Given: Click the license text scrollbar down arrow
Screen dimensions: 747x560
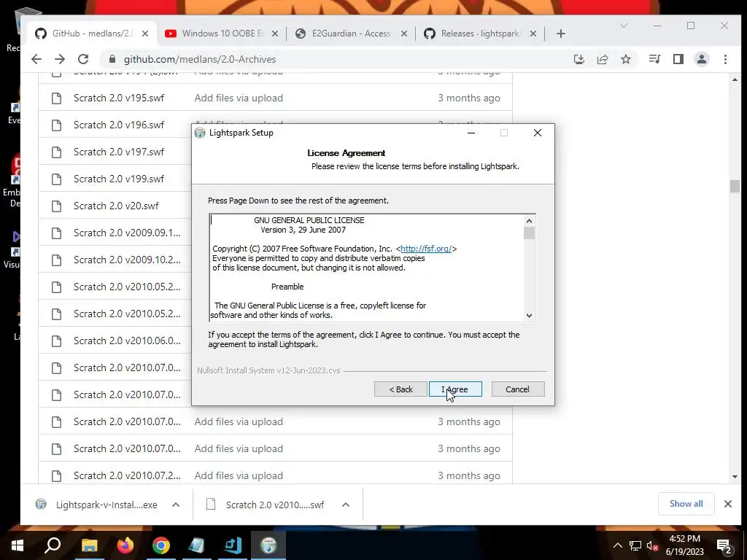Looking at the screenshot, I should pyautogui.click(x=529, y=315).
